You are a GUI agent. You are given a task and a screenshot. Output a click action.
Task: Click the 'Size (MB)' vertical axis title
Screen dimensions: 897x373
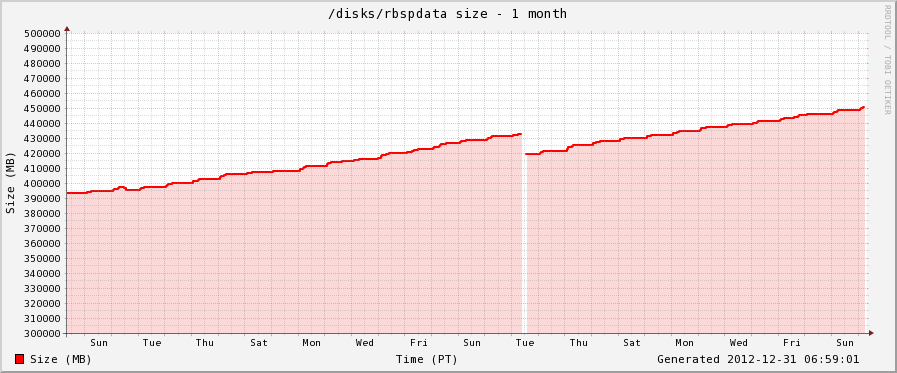[10, 183]
